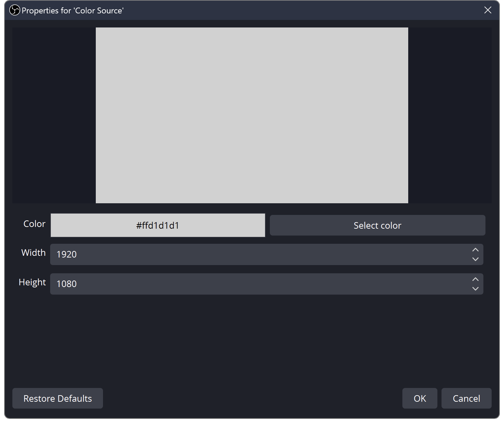Close the Color Source properties dialog
The image size is (504, 423).
[x=488, y=10]
